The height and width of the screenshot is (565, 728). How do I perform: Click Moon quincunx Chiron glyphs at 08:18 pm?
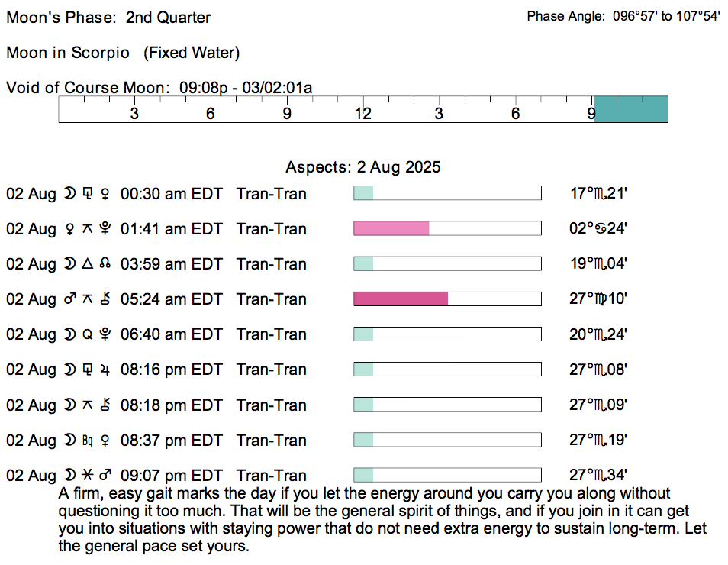88,405
